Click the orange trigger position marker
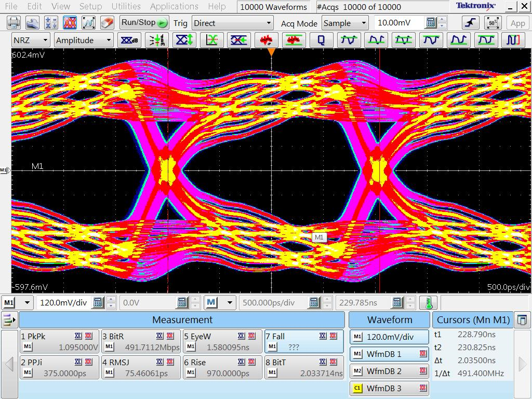Viewport: 532px width, 399px height. pyautogui.click(x=271, y=52)
